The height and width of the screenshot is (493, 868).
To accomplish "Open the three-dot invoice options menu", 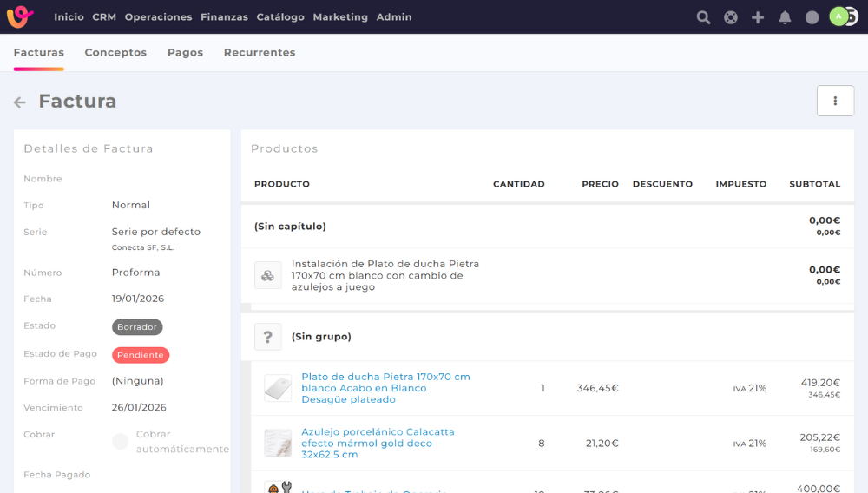I will point(835,101).
